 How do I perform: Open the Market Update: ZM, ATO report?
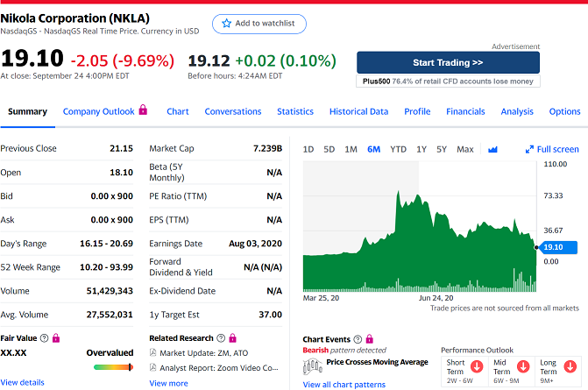pyautogui.click(x=204, y=353)
